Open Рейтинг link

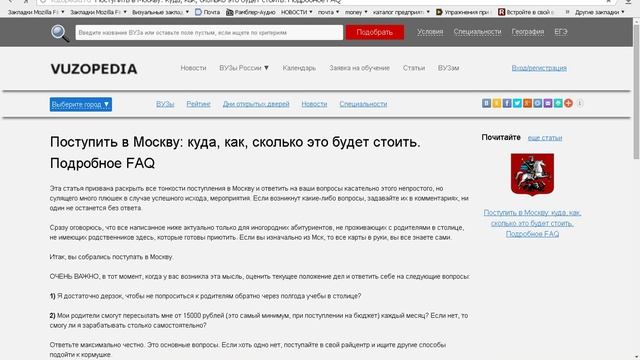198,104
